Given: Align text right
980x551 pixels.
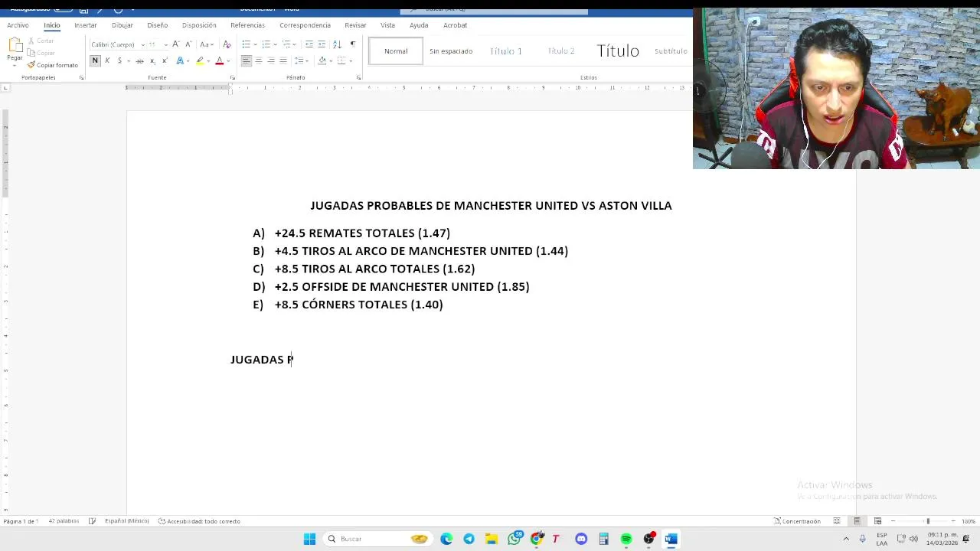Looking at the screenshot, I should point(271,60).
